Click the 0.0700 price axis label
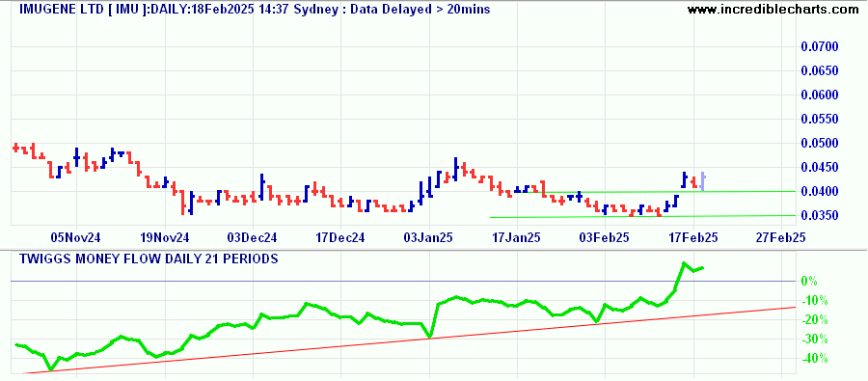 pos(820,46)
